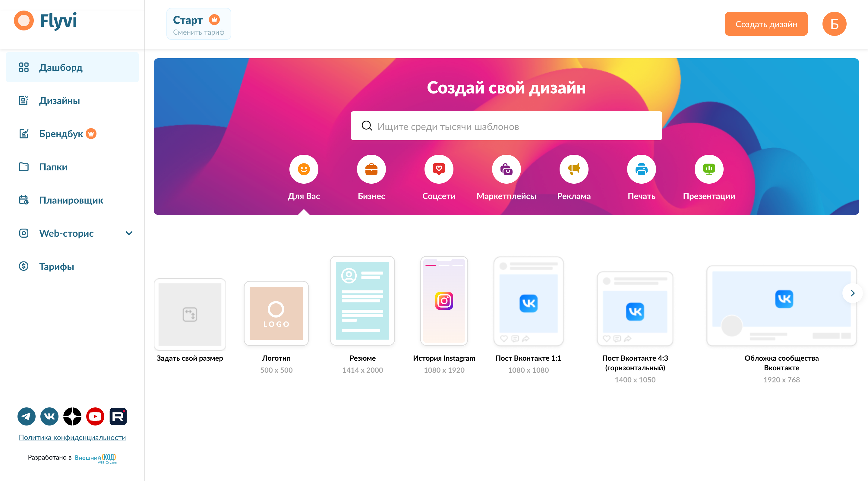Click the crown icon beside Старт
This screenshot has width=868, height=481.
[214, 20]
